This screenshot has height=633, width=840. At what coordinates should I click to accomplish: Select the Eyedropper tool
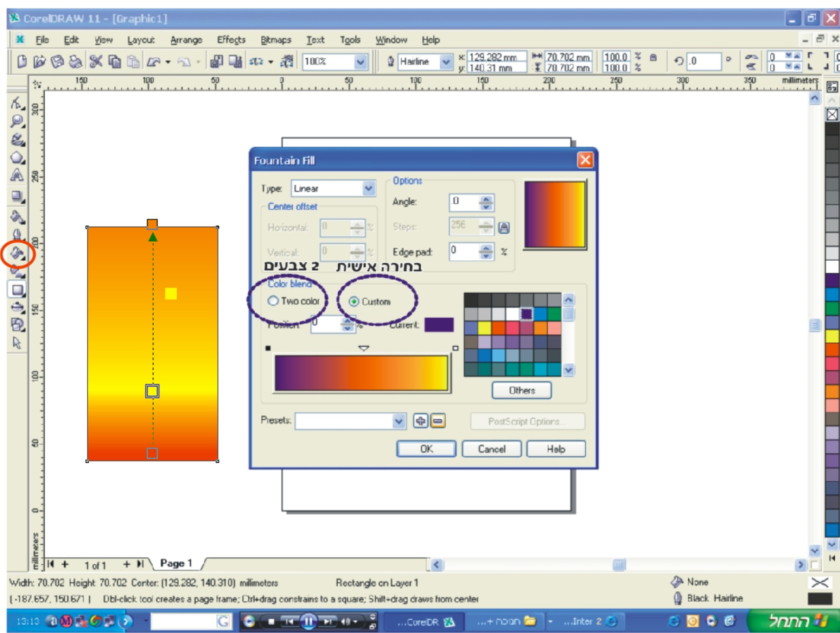(x=17, y=217)
